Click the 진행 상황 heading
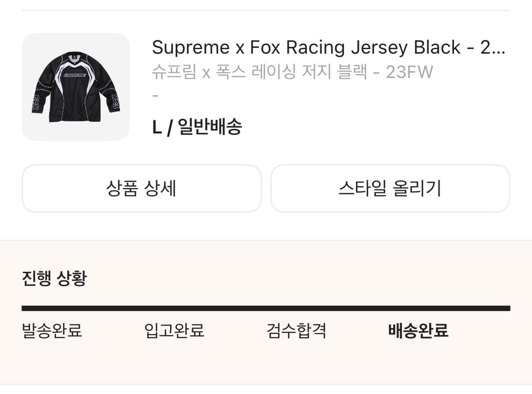The height and width of the screenshot is (394, 532). point(54,278)
